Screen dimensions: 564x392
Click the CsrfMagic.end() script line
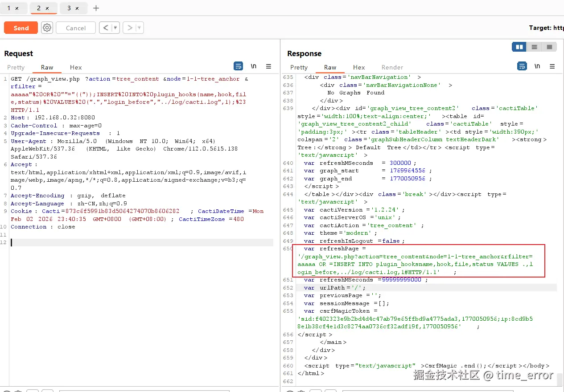(427, 366)
